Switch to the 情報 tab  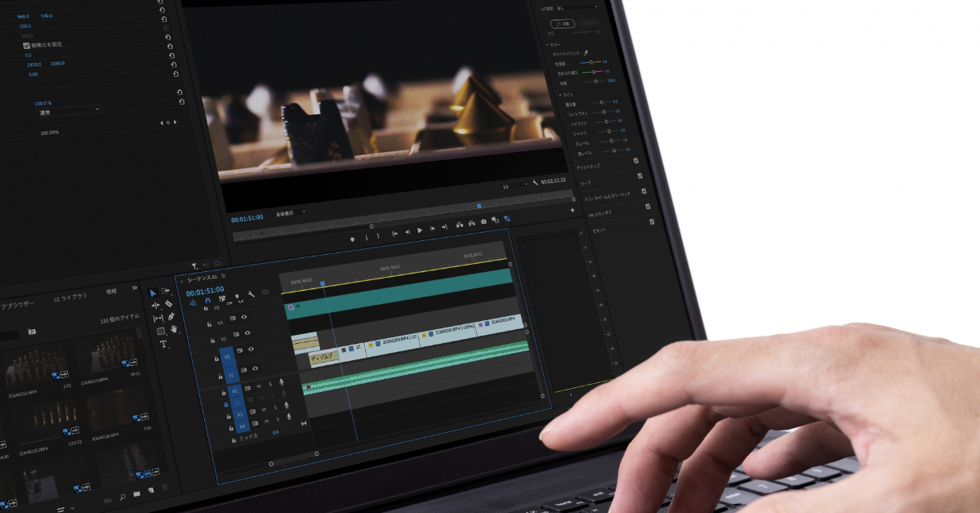coord(111,292)
